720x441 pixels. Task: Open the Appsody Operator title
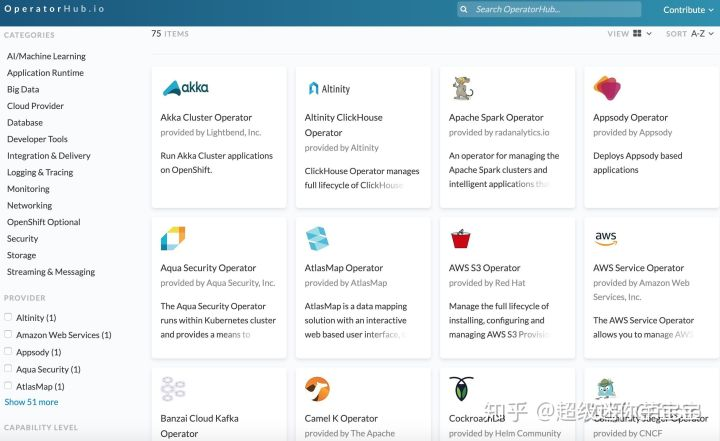pos(630,117)
